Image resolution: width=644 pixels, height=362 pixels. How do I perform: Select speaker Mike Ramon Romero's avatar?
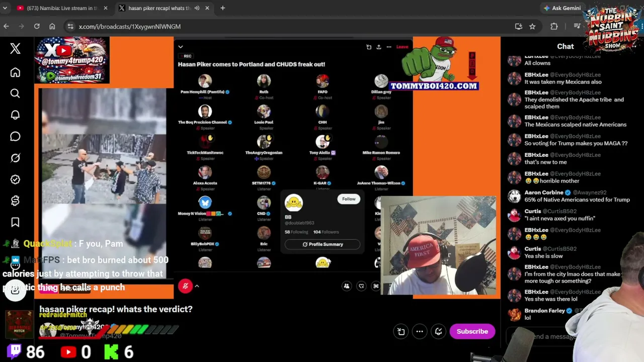coord(381,142)
